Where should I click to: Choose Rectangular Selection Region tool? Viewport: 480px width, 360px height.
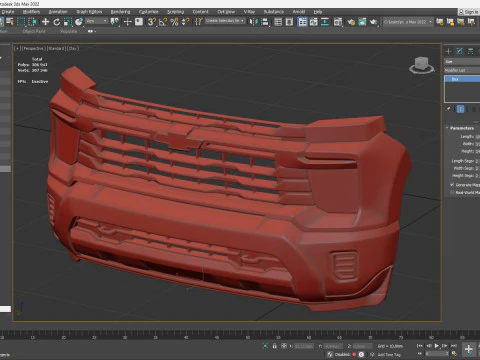coord(21,22)
